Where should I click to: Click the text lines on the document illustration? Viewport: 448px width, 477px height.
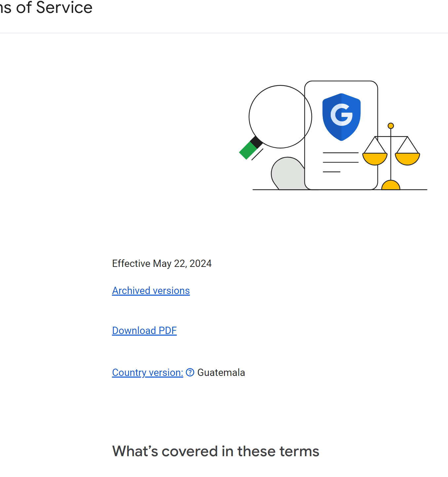(340, 162)
